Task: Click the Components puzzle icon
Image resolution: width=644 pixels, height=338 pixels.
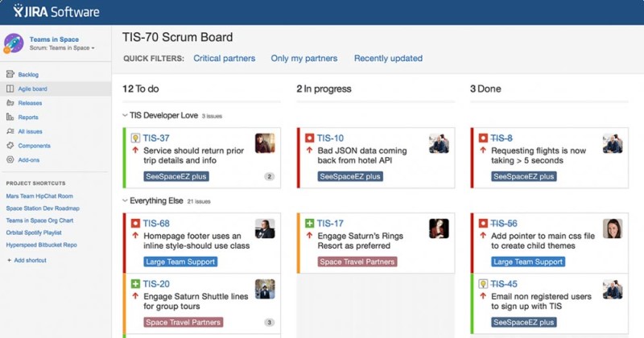Action: 10,146
